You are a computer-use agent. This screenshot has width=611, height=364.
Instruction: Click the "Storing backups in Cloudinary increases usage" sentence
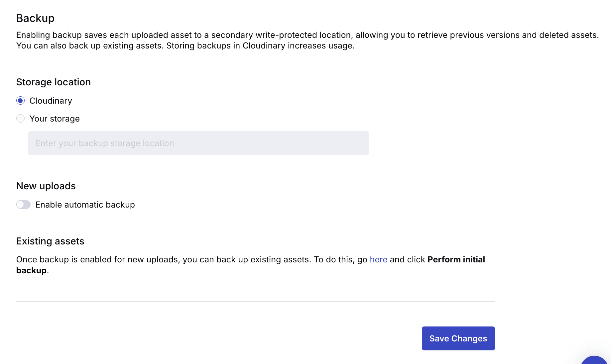[260, 45]
